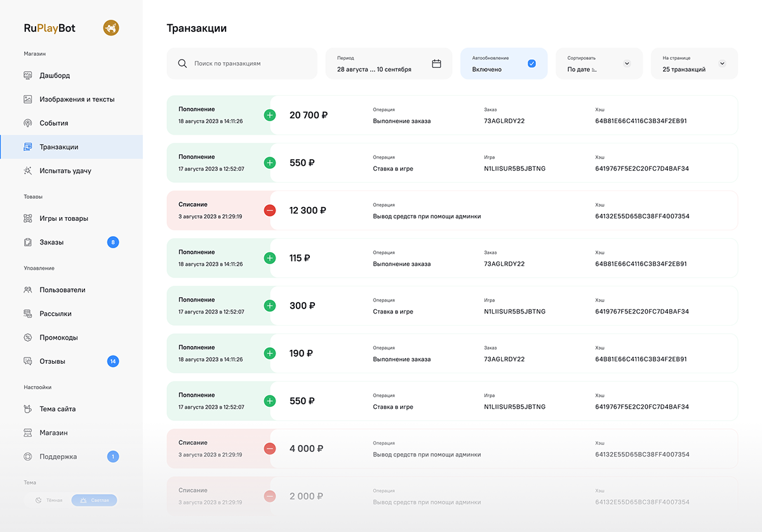Click the 4 000 ₽ amount

(x=306, y=448)
